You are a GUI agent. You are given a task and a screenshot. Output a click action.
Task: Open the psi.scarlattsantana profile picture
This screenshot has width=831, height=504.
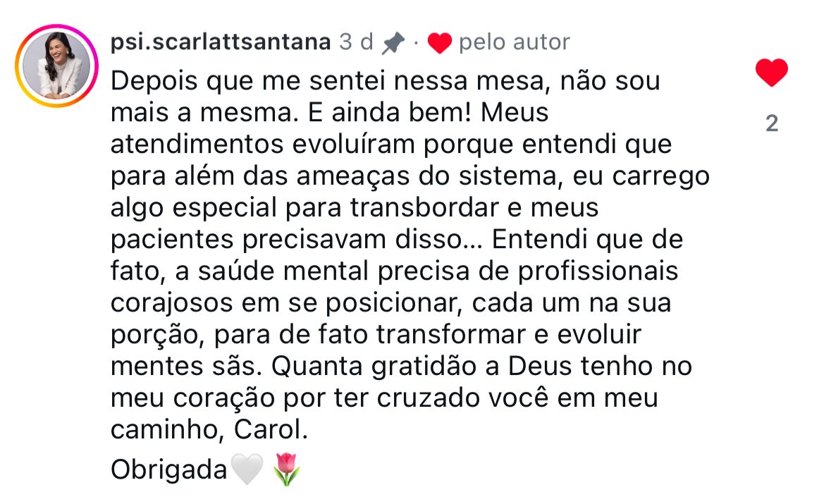57,65
